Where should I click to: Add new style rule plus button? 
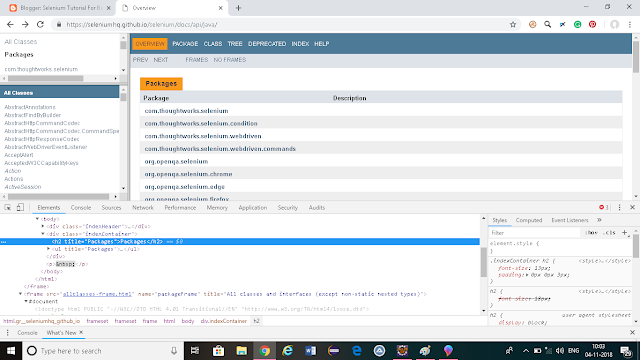tap(624, 233)
